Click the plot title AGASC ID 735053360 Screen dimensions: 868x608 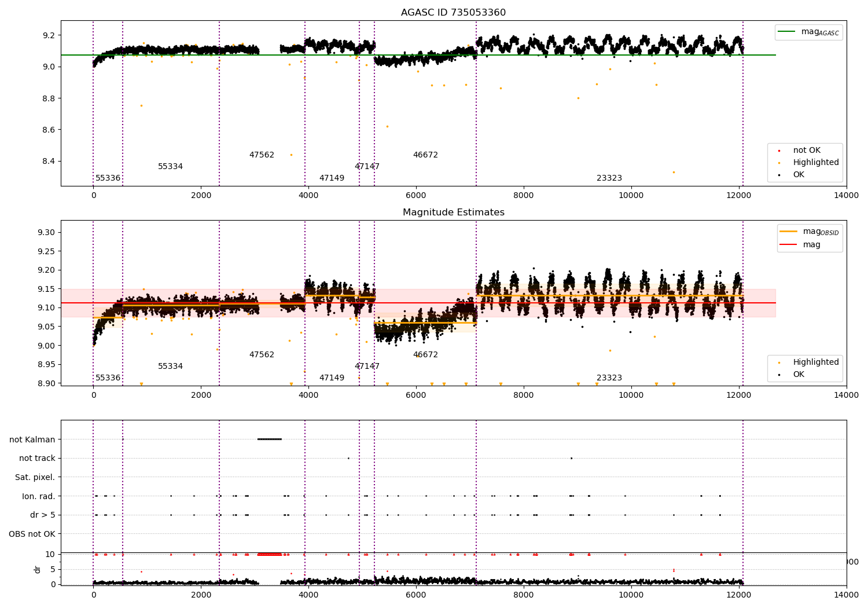[x=453, y=13]
